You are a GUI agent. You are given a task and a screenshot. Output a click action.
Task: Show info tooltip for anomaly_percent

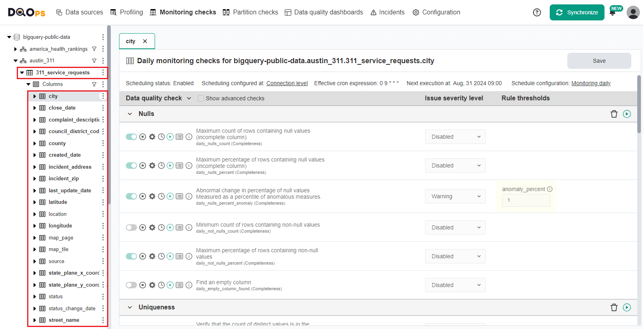550,189
